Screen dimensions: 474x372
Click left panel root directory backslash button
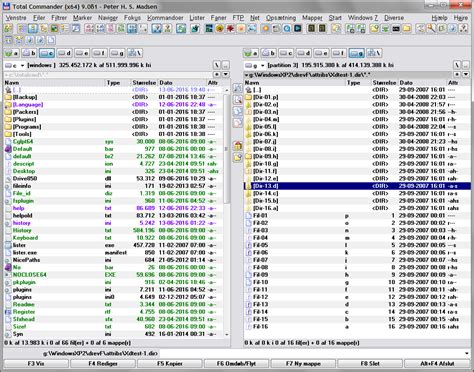pos(217,65)
